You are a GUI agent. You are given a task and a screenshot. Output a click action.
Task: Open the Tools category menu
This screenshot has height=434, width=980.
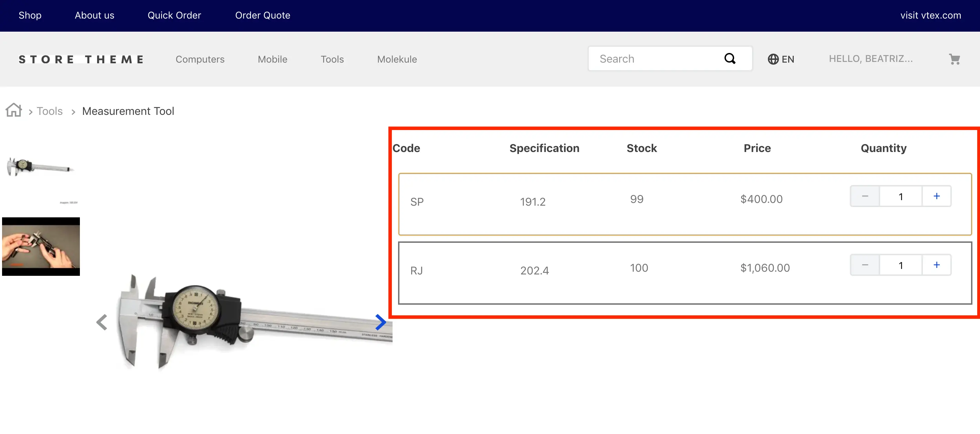[x=332, y=59]
